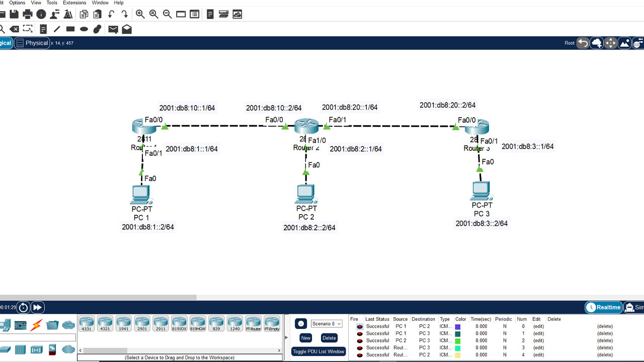Expand the panel arrow beside scenario box
The width and height of the screenshot is (644, 362).
[287, 338]
